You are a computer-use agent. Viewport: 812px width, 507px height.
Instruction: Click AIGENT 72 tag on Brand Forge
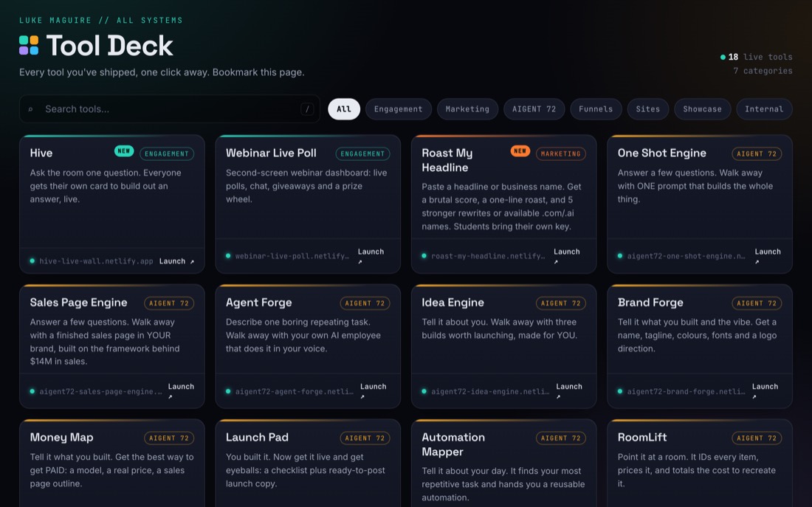[757, 303]
